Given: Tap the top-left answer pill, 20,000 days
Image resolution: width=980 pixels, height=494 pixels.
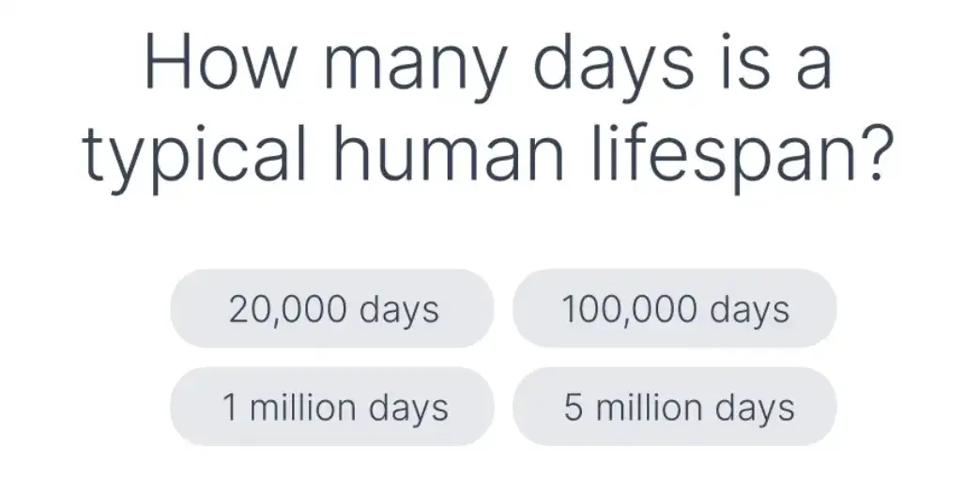Looking at the screenshot, I should point(332,309).
